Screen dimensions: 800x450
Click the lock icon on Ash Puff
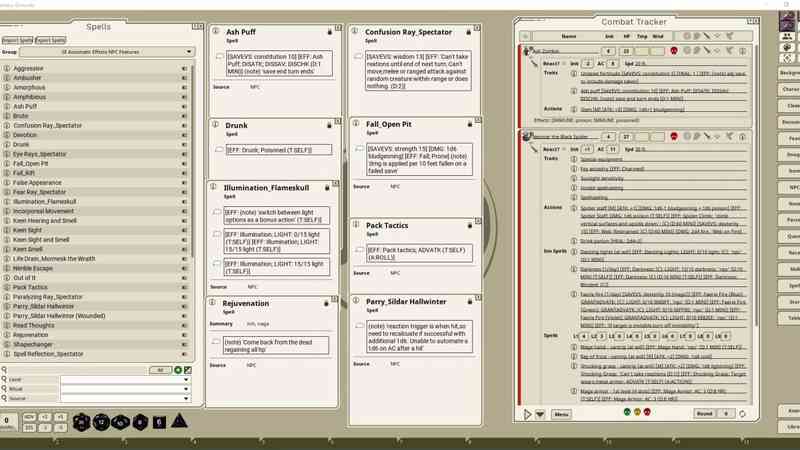point(329,31)
